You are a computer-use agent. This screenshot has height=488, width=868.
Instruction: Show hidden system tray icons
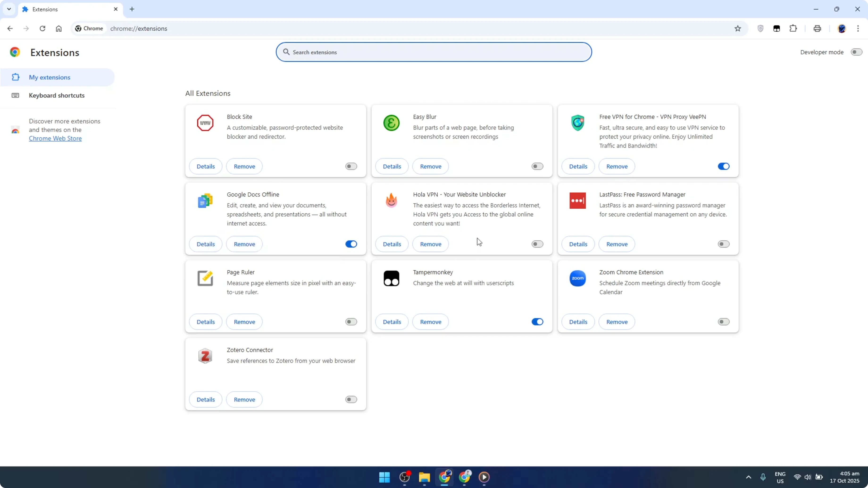(x=748, y=477)
